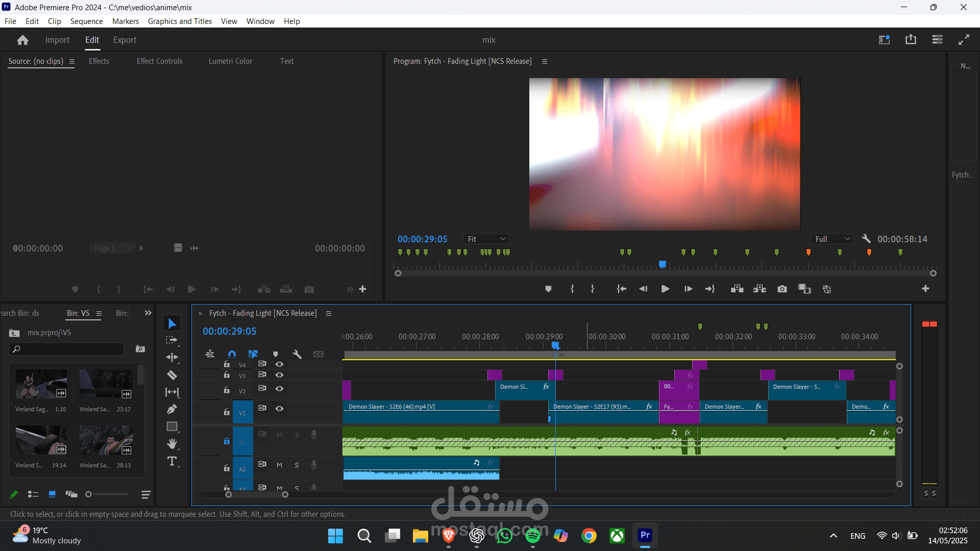Image resolution: width=980 pixels, height=551 pixels.
Task: Click Extract button in Program Monitor
Action: tap(759, 289)
